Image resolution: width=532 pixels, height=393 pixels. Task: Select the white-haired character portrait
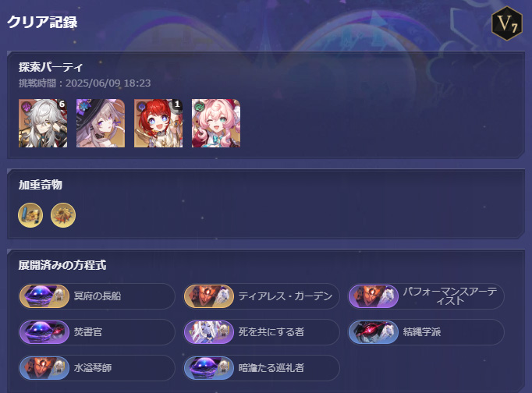(x=43, y=123)
